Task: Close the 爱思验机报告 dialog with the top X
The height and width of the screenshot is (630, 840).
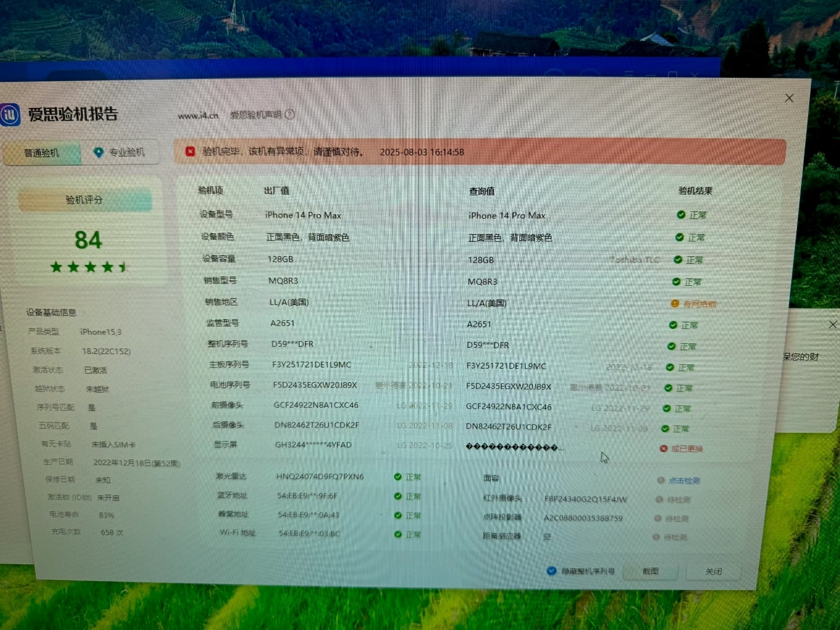Action: pyautogui.click(x=789, y=98)
